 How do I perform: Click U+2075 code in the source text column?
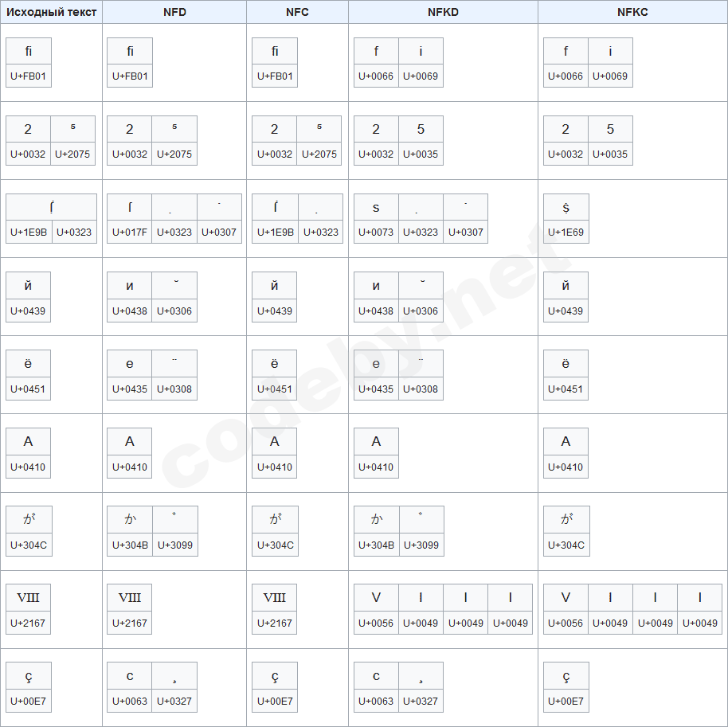72,154
